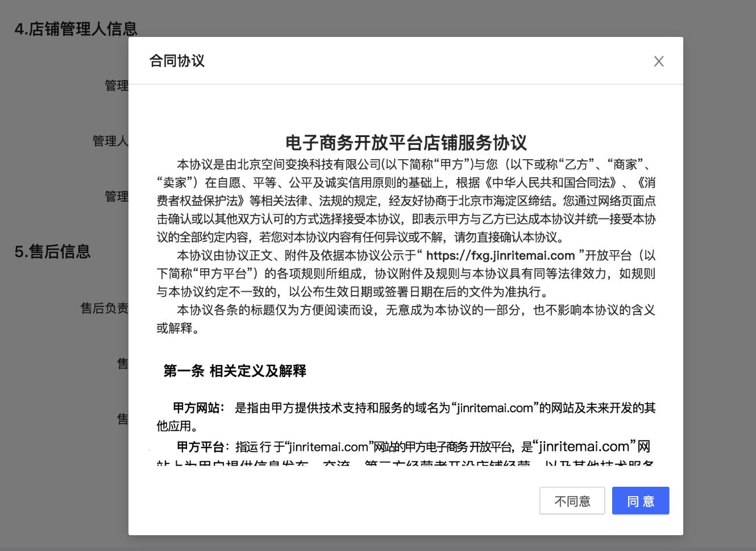This screenshot has height=551, width=756.
Task: Click the 管理人 field label in the background form
Action: point(111,141)
